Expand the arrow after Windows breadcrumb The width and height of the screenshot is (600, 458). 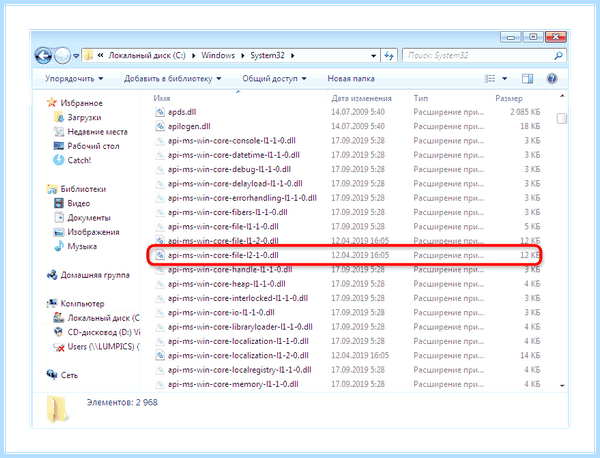(243, 56)
